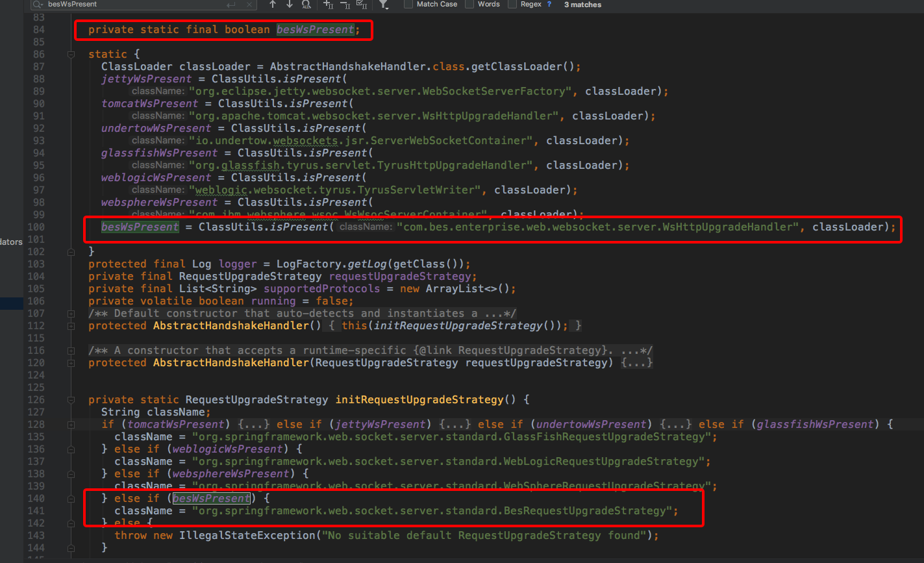Collapse websphereWsPresent branch at line 138
The height and width of the screenshot is (563, 924).
coord(71,473)
